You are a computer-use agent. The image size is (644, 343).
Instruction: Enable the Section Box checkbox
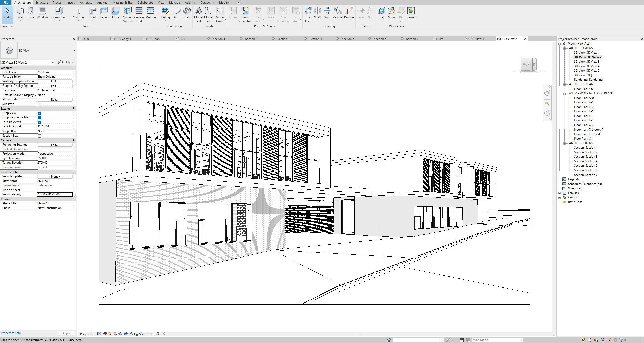pos(39,136)
